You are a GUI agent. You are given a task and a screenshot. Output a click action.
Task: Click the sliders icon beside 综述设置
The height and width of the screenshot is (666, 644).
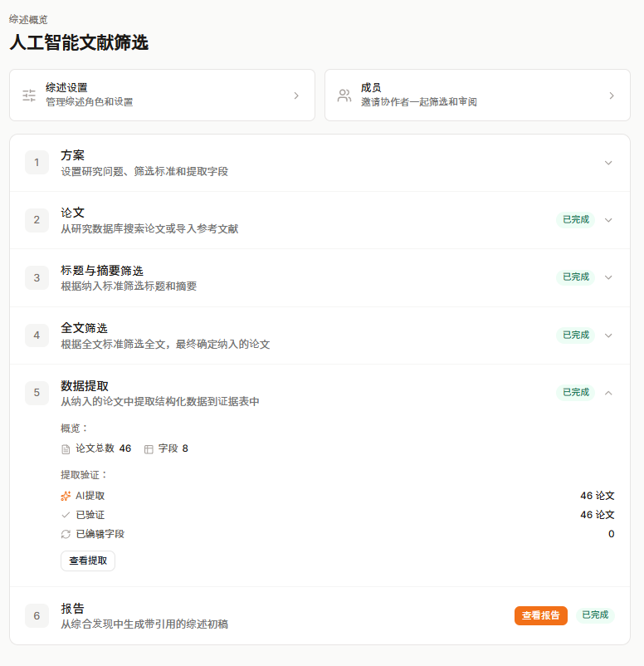[29, 95]
